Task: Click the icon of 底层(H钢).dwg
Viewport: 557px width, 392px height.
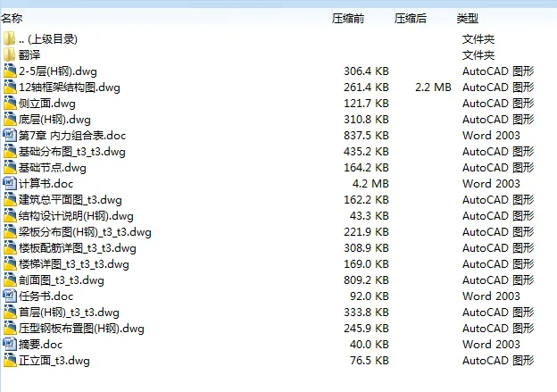Action: pos(10,119)
